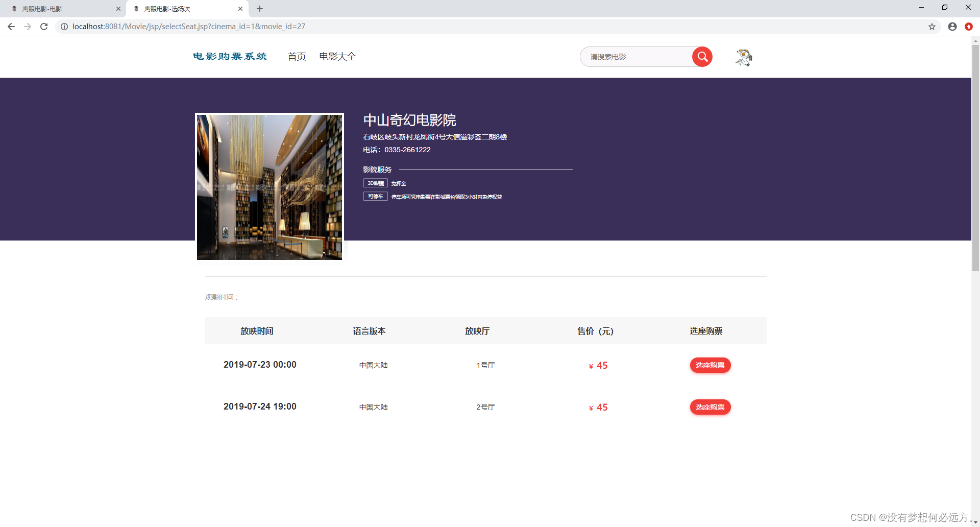Go to 首页 in navigation
980x527 pixels.
pyautogui.click(x=297, y=57)
